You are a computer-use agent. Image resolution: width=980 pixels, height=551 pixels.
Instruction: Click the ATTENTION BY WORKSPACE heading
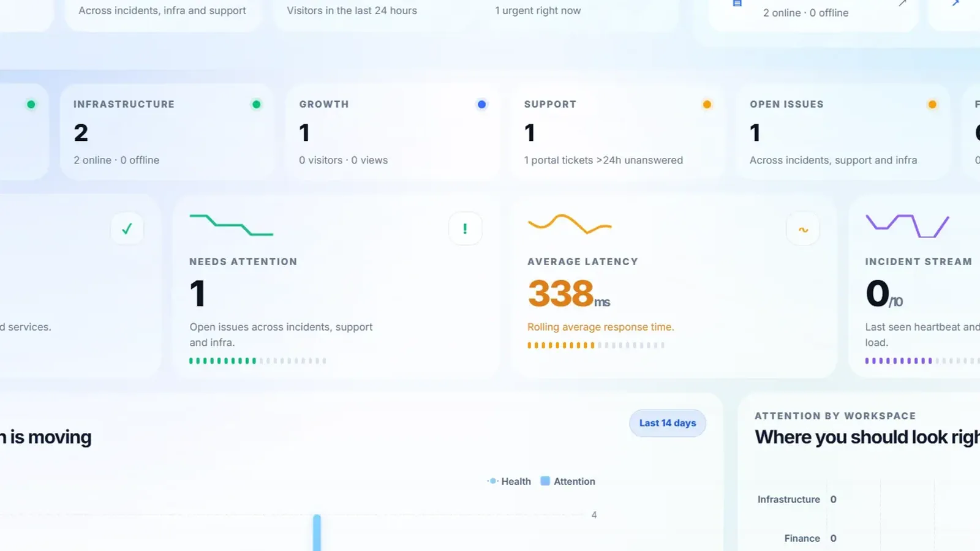tap(835, 416)
